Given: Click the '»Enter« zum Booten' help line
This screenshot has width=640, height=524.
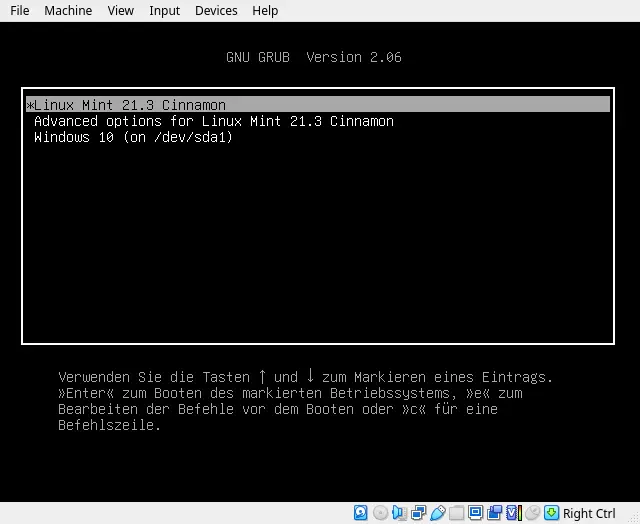Looking at the screenshot, I should (290, 393).
